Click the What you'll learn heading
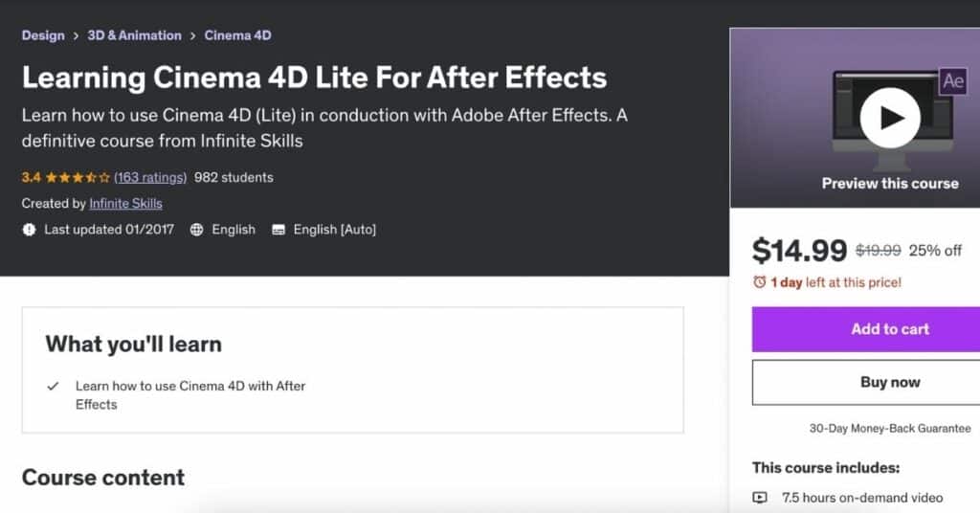The height and width of the screenshot is (513, 980). pyautogui.click(x=134, y=345)
